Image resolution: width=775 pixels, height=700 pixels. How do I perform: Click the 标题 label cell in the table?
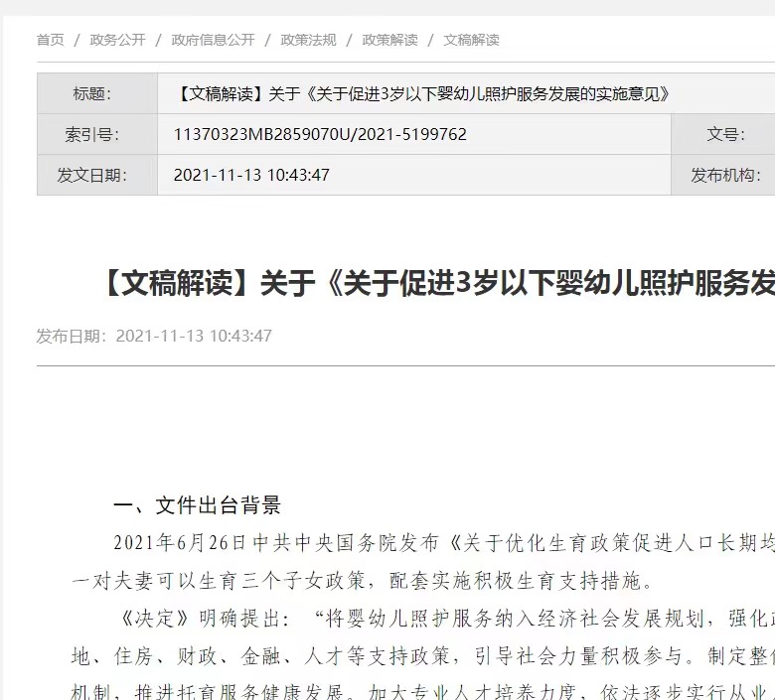point(96,94)
